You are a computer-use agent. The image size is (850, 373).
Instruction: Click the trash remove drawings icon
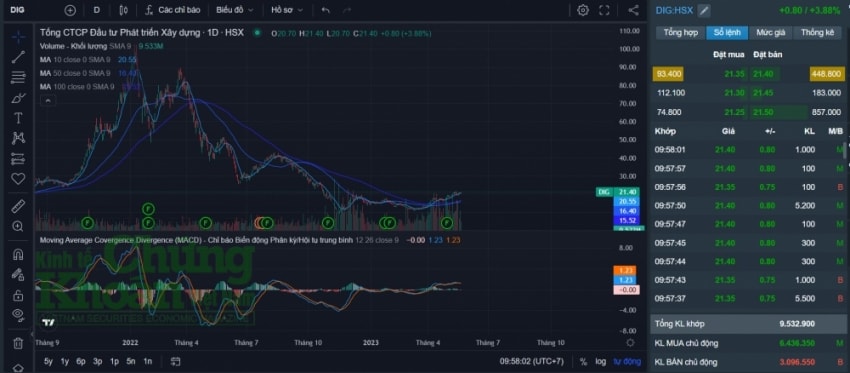point(18,343)
